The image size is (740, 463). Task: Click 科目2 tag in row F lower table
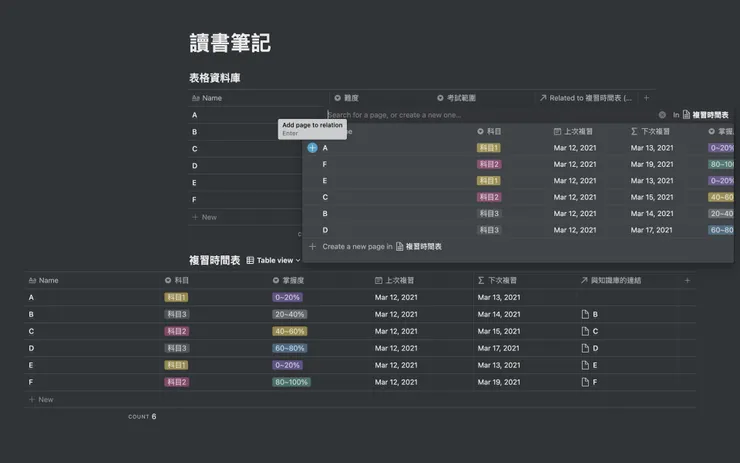pos(177,382)
